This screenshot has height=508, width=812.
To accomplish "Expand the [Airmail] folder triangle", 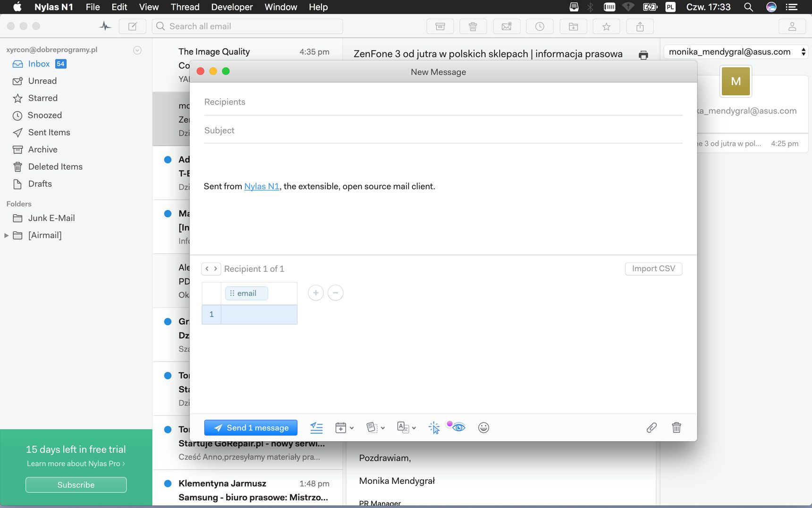I will point(6,235).
